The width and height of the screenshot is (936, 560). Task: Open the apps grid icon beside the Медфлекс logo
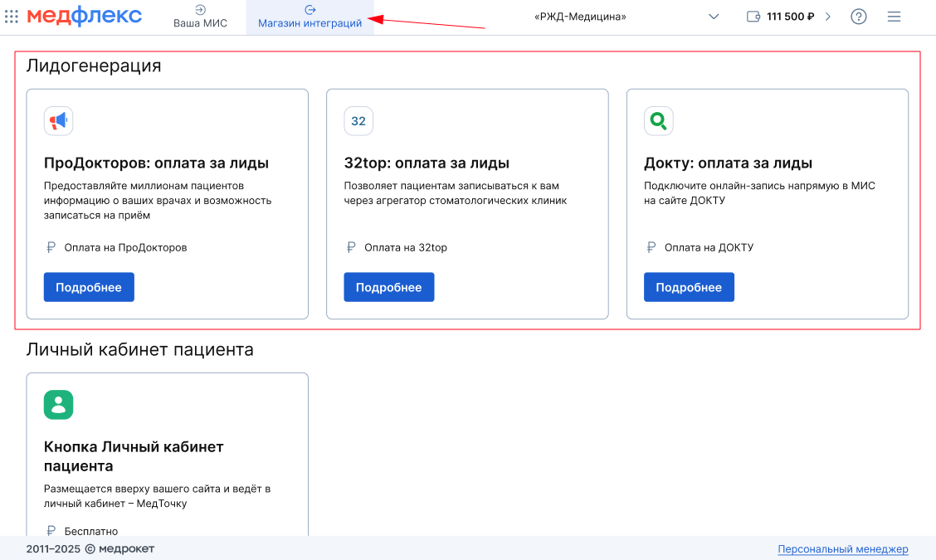[x=12, y=16]
